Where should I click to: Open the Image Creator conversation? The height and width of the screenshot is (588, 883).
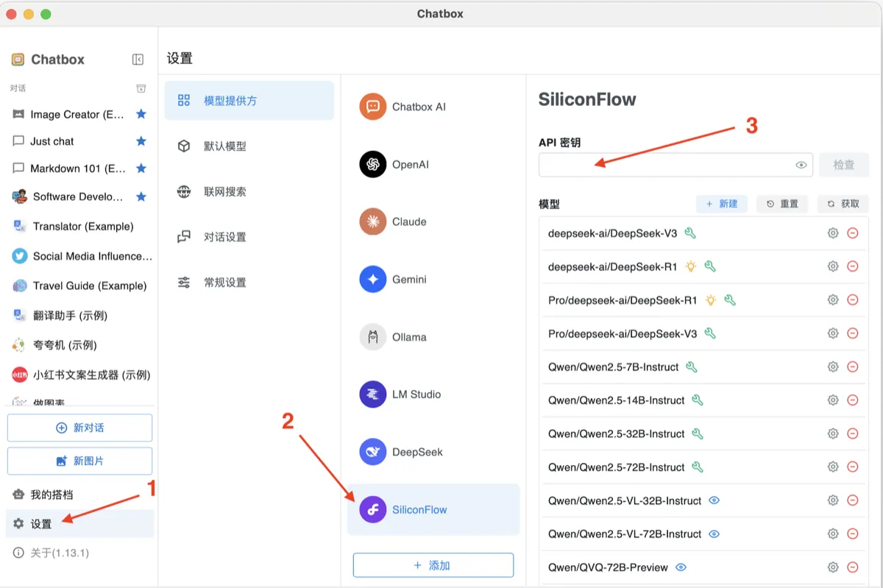(x=79, y=114)
